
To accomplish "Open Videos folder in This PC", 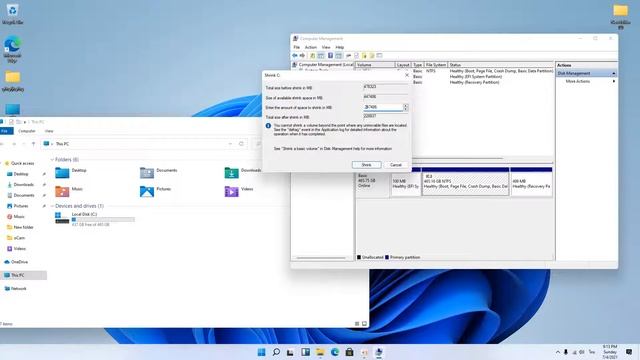I will tap(239, 191).
